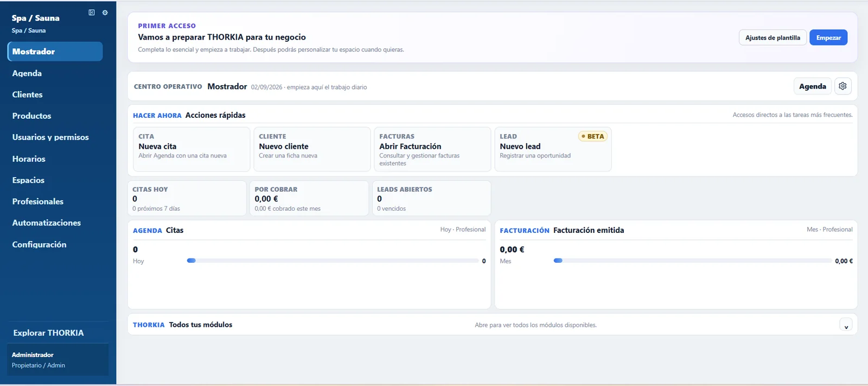Screen dimensions: 868x386
Task: Open the Por cobrar stat card
Action: [x=309, y=198]
